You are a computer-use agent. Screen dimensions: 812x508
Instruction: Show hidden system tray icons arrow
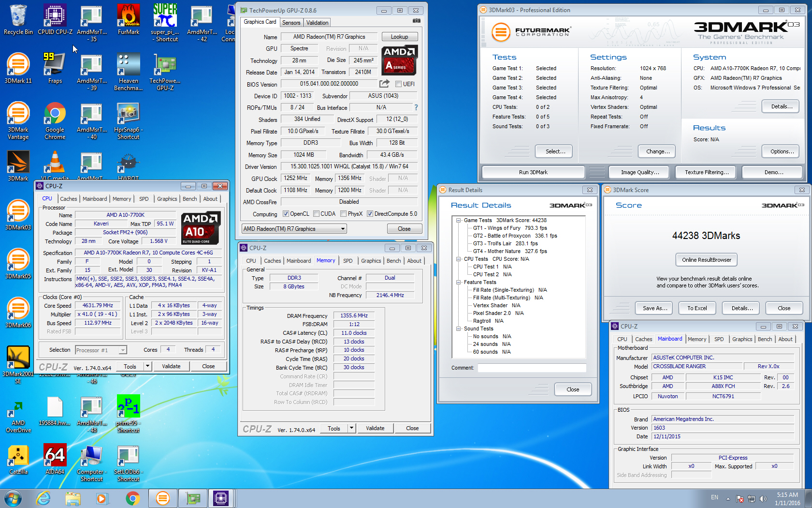pos(728,498)
